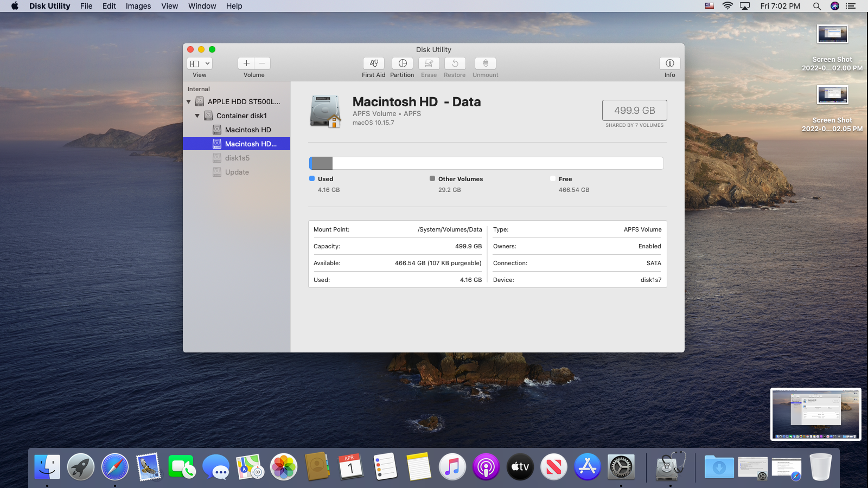Click the Macintosh HD - Data drive icon
The image size is (868, 488).
coord(325,111)
